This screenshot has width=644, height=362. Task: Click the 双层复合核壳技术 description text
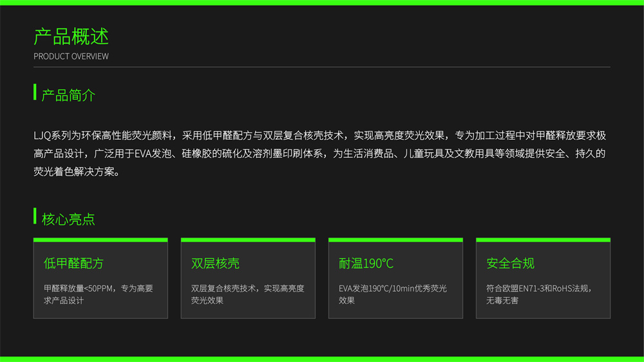(x=248, y=294)
